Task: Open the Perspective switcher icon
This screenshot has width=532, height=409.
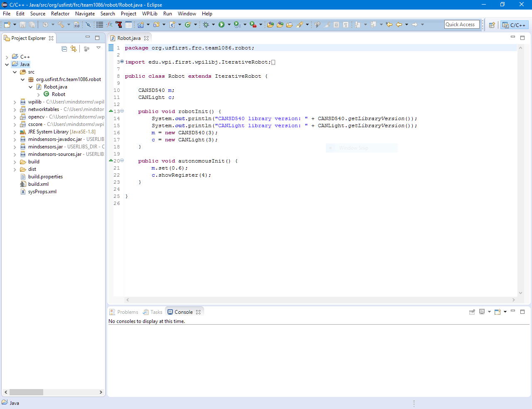Action: (492, 25)
